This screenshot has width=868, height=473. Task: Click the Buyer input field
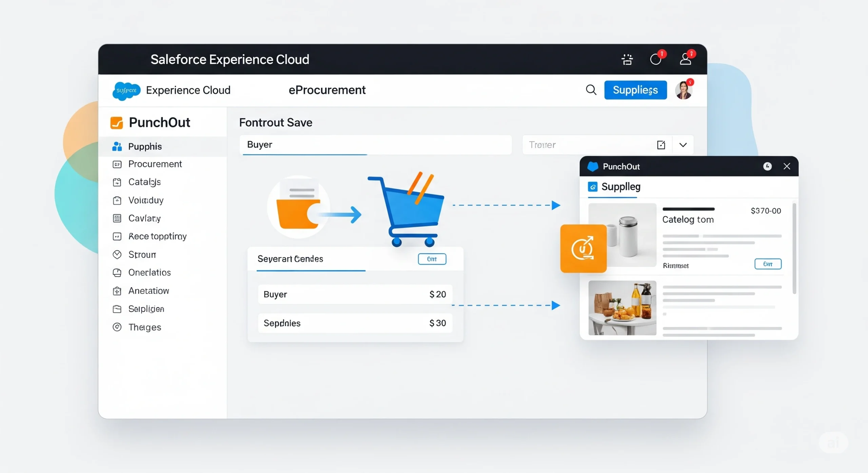375,145
